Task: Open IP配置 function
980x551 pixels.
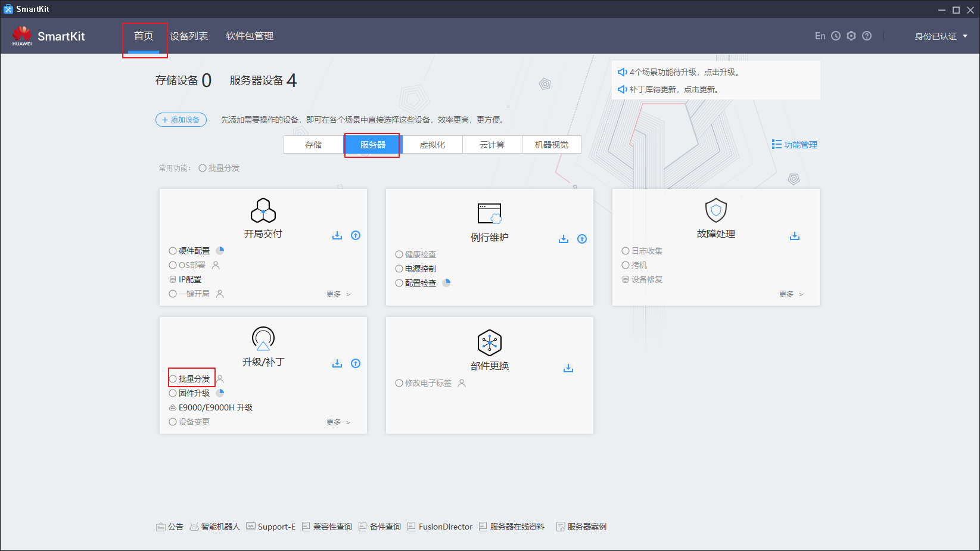Action: pyautogui.click(x=185, y=279)
